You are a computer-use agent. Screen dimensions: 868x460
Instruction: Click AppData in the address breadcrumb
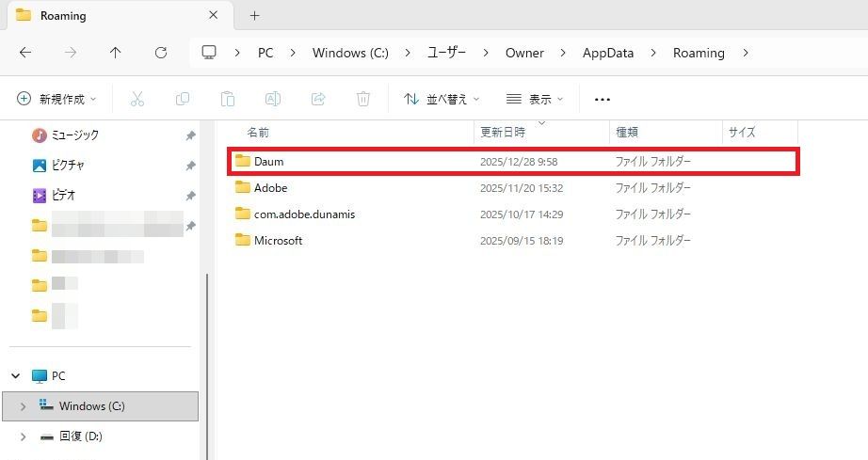pos(607,53)
